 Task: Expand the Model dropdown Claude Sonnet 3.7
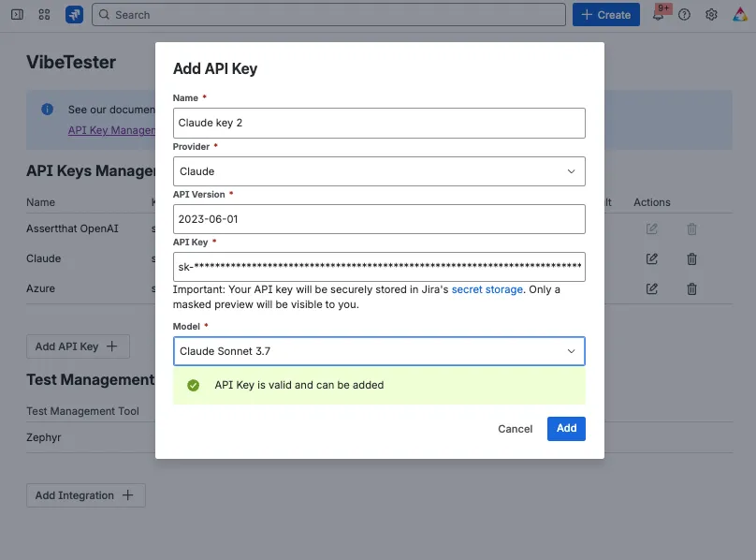coord(379,351)
